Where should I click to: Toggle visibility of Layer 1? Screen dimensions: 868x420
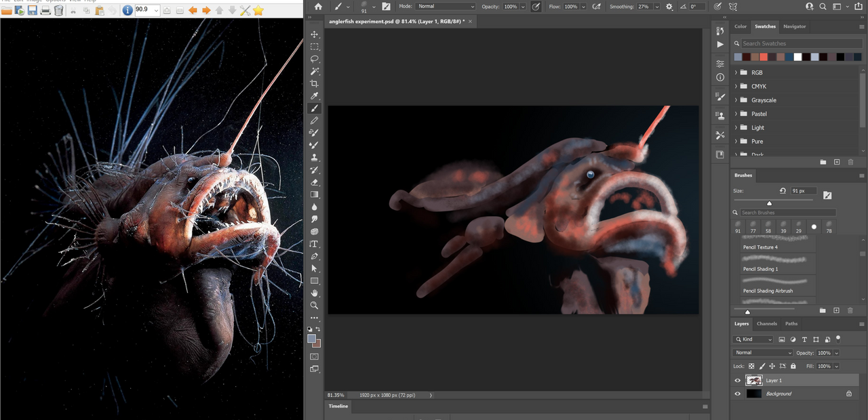(x=738, y=381)
